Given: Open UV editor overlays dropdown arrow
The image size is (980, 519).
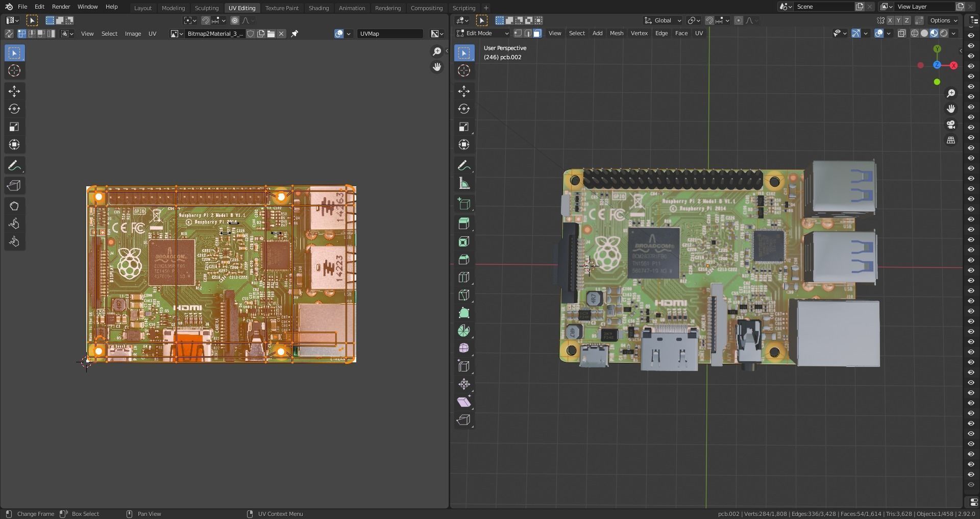Looking at the screenshot, I should (x=349, y=34).
